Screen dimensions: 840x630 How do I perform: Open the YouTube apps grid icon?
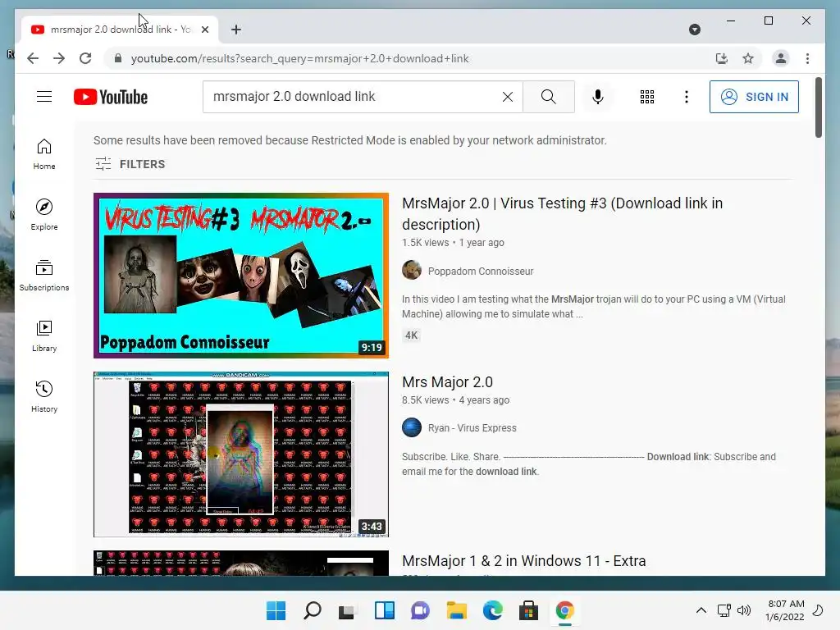click(646, 97)
